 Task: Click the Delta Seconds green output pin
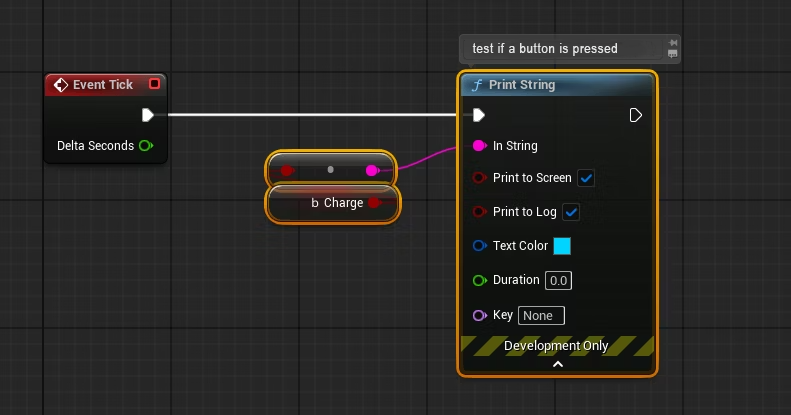pos(146,146)
